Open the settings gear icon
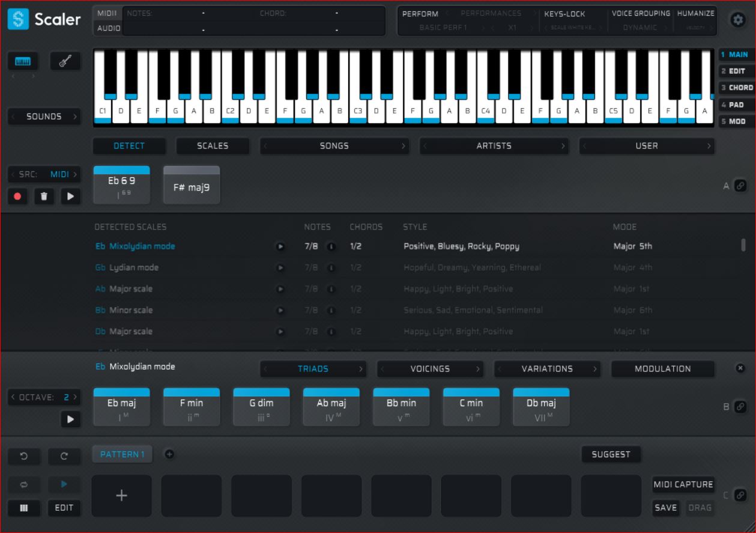Viewport: 756px width, 533px height. point(737,20)
